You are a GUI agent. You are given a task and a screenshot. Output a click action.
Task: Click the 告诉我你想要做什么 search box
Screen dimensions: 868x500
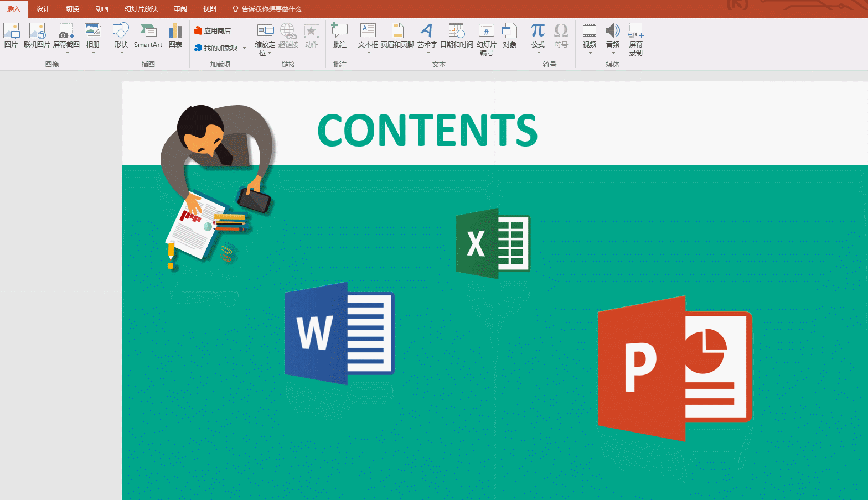pos(267,9)
